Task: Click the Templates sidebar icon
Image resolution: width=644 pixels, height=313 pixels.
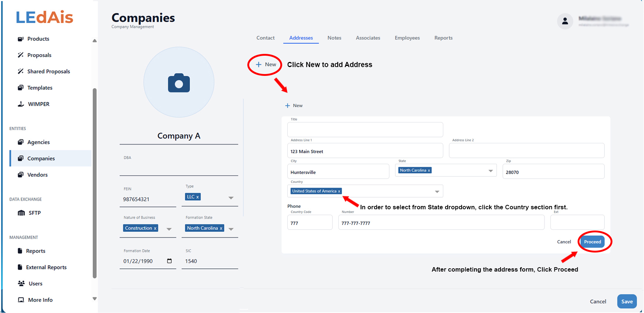Action: [21, 88]
